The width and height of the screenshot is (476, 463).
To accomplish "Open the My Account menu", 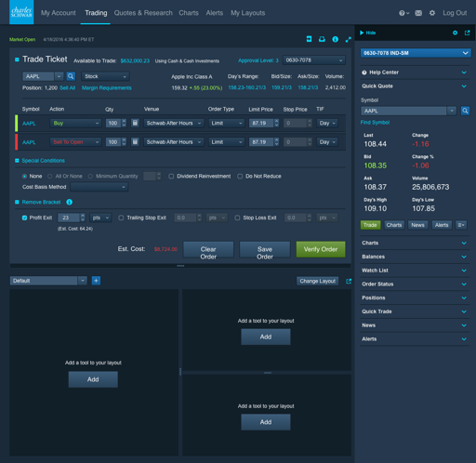I will click(59, 13).
